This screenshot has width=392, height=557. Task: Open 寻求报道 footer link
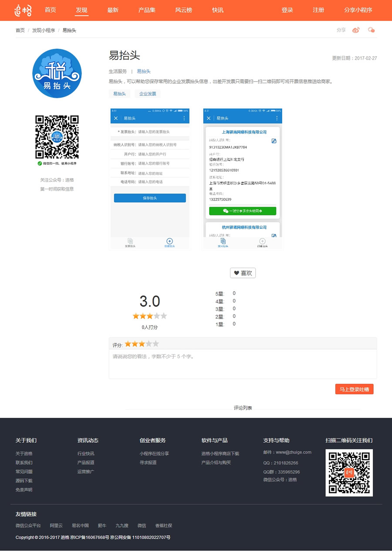click(x=148, y=463)
